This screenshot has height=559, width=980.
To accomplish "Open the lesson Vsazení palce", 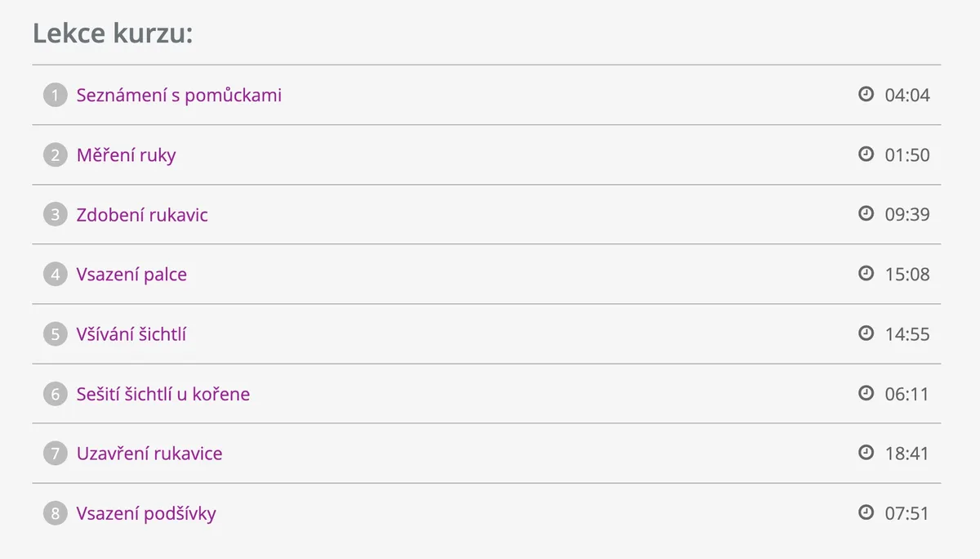I will [131, 274].
